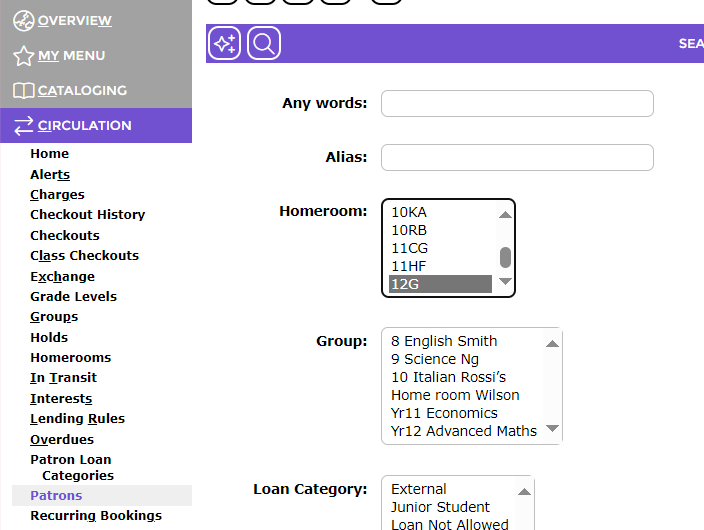Open Grade Levels

(73, 296)
